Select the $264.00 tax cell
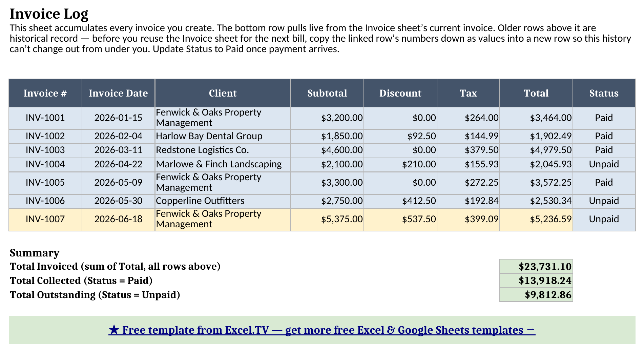644x352 pixels. click(468, 118)
